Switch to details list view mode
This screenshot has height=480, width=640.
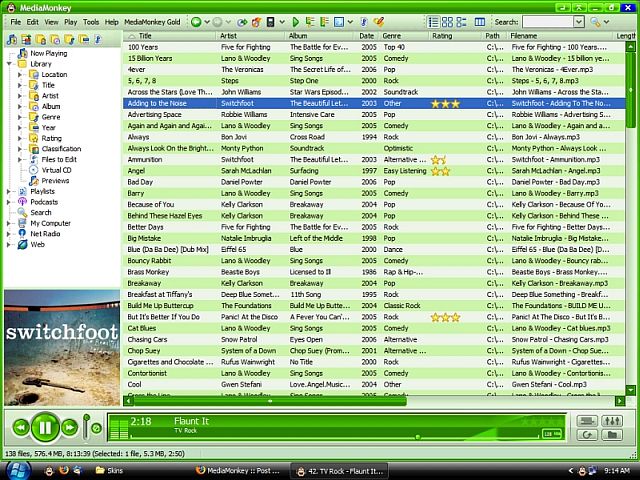tap(433, 22)
